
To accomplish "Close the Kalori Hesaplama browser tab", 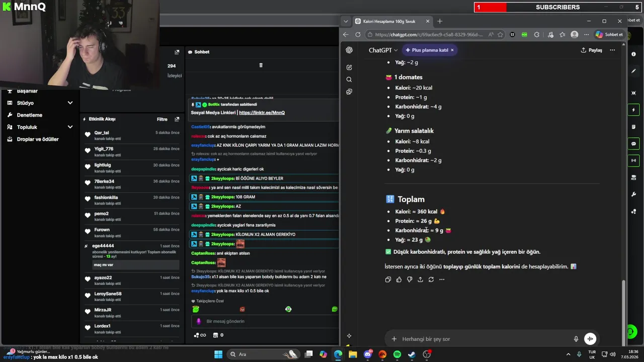I will pyautogui.click(x=428, y=21).
